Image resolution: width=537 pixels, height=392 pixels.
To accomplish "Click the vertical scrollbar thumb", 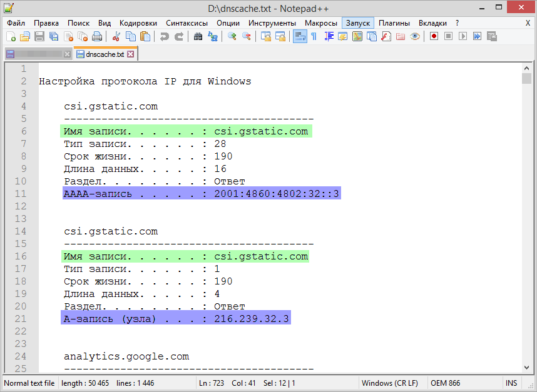I will (526, 78).
